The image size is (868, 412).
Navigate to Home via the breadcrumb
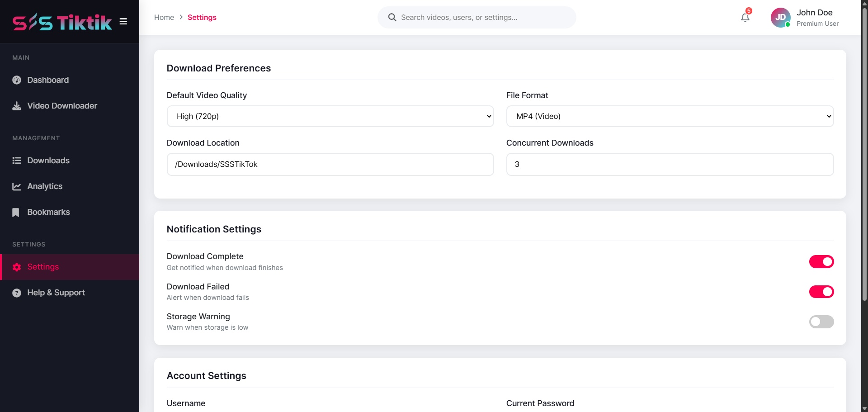click(164, 17)
